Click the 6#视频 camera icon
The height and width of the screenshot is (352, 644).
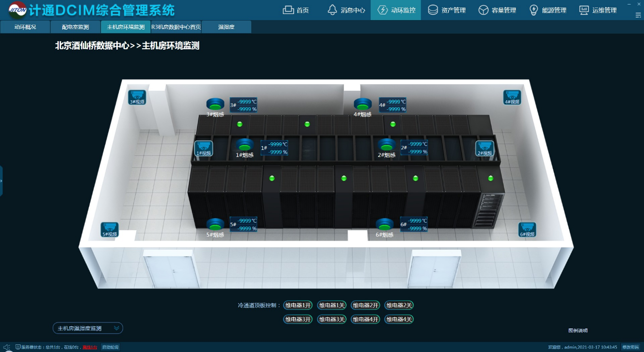527,229
